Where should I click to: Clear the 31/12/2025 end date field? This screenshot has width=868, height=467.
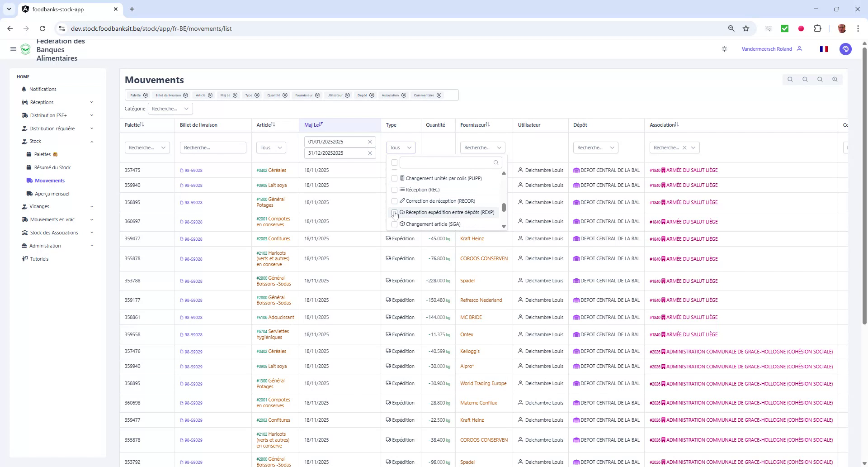point(370,153)
